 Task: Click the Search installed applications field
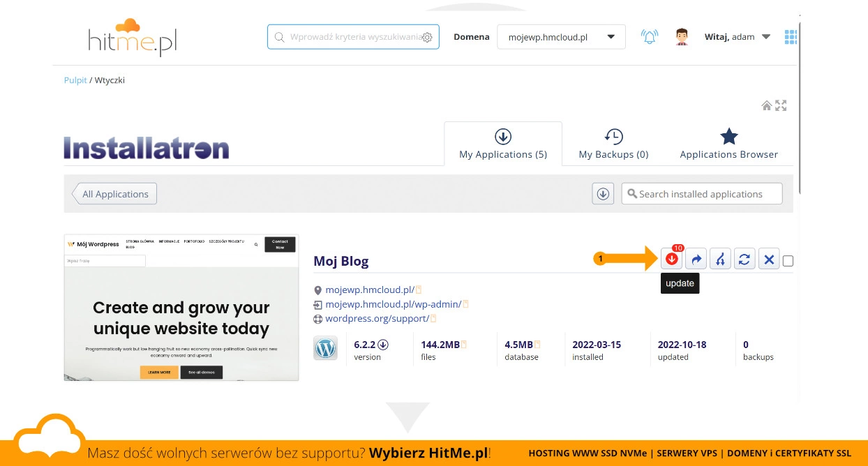click(702, 194)
